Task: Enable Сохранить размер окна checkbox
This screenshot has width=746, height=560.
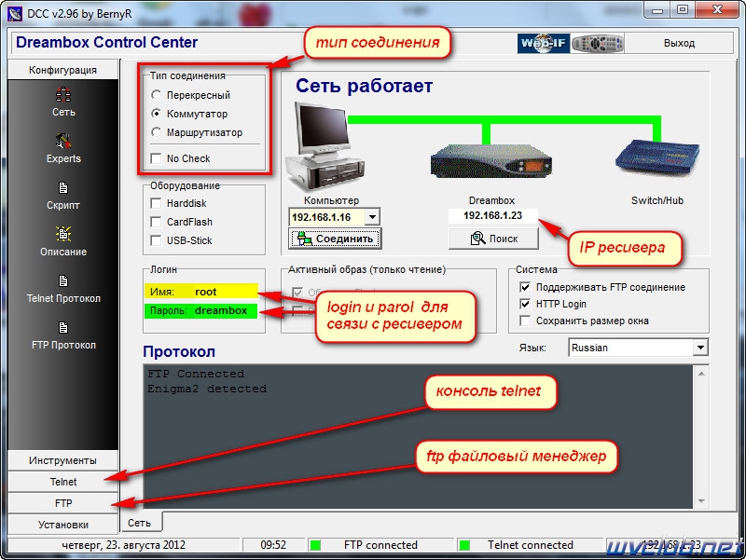Action: click(525, 321)
